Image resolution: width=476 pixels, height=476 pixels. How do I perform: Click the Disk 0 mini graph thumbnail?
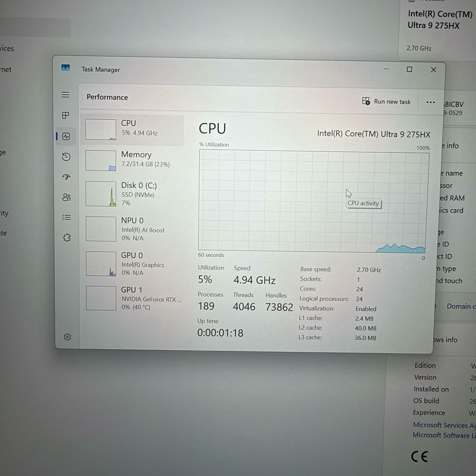coord(101,194)
